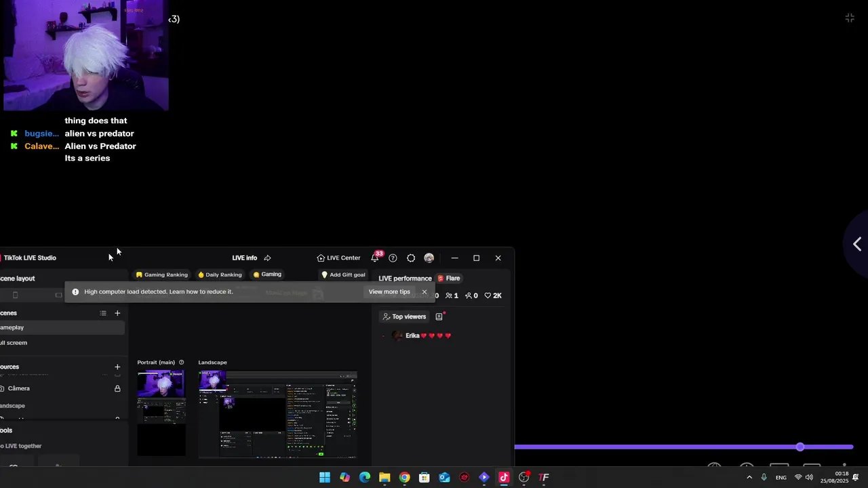Exit fullscreen using the collapse icon at the top right

coord(850,18)
